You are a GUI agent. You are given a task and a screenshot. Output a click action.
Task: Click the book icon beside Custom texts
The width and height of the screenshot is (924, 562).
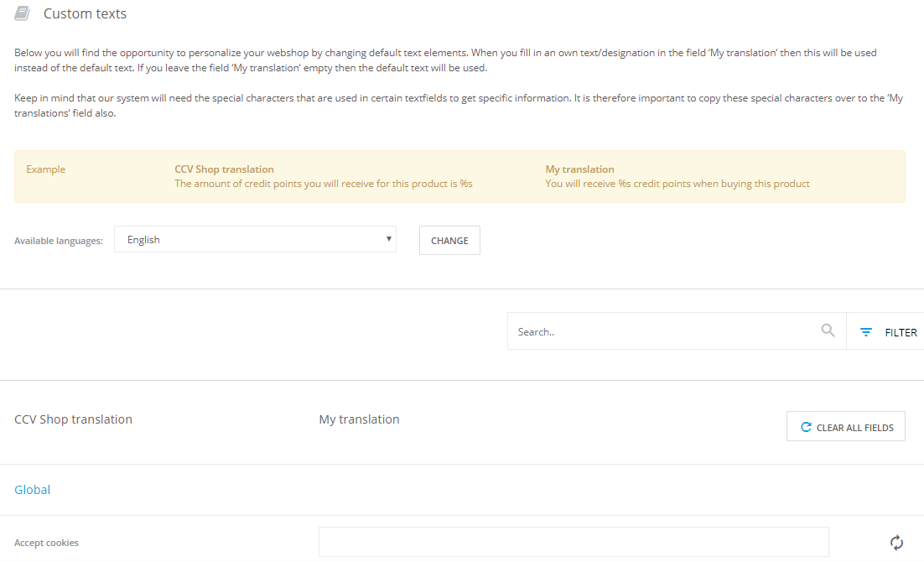[23, 13]
